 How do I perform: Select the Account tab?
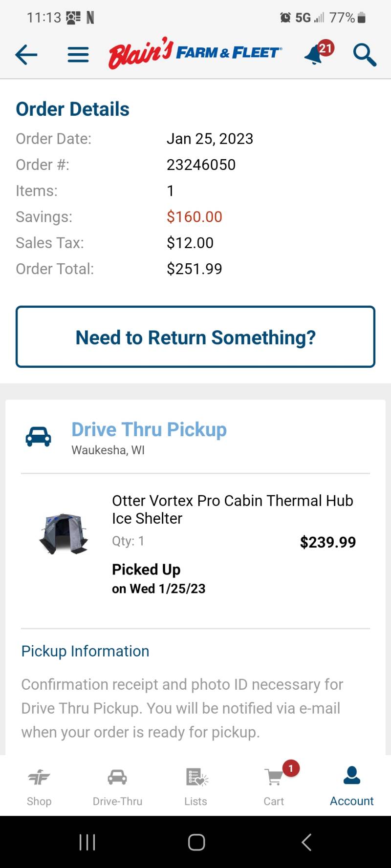[352, 786]
